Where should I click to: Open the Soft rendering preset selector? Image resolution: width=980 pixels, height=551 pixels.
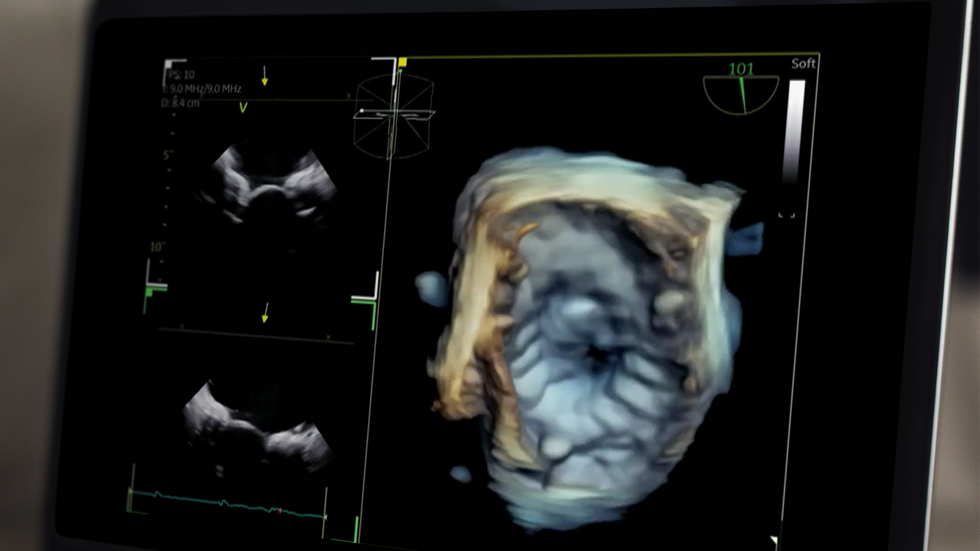tap(804, 63)
